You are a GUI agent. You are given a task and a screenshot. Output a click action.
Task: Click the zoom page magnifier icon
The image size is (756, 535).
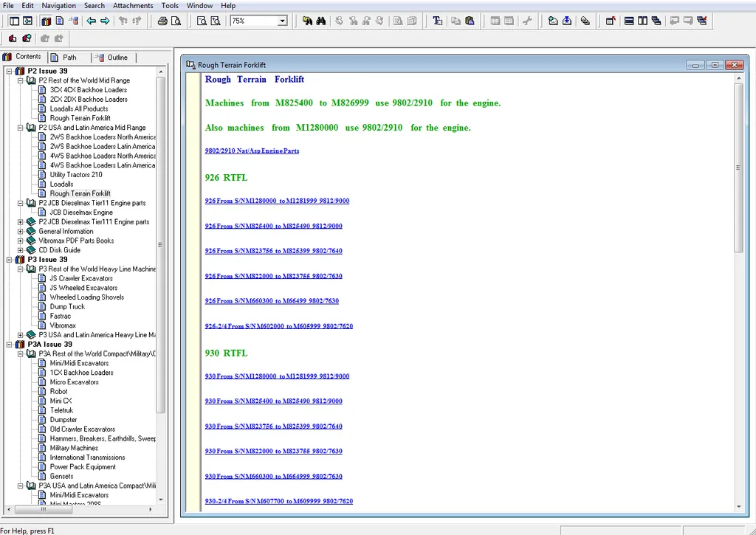point(202,21)
